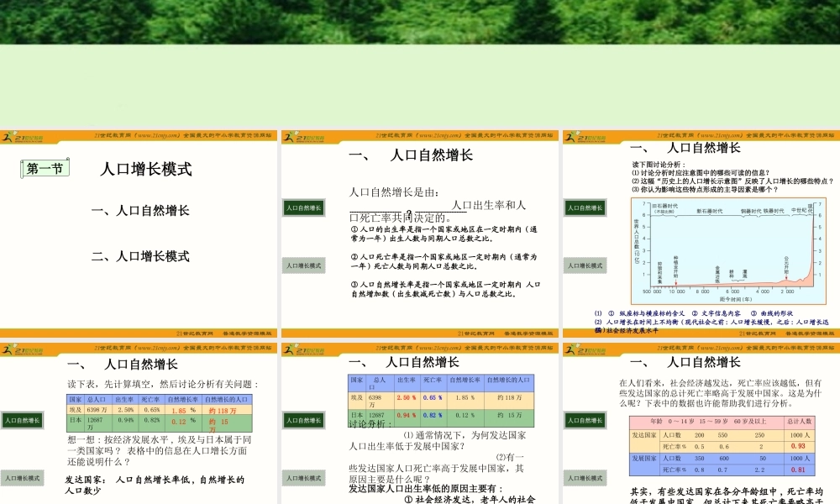Click the red 0.65 % cell in the Egypt row

tap(433, 398)
